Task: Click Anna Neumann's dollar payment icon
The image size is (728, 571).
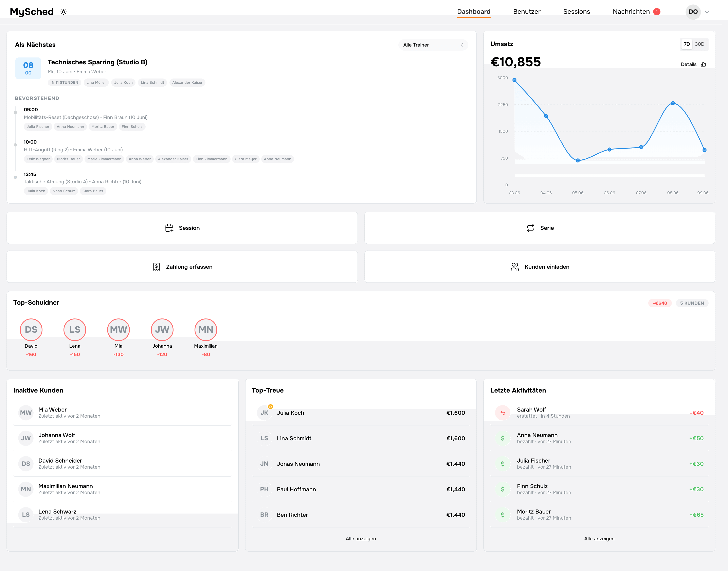Action: pos(503,438)
